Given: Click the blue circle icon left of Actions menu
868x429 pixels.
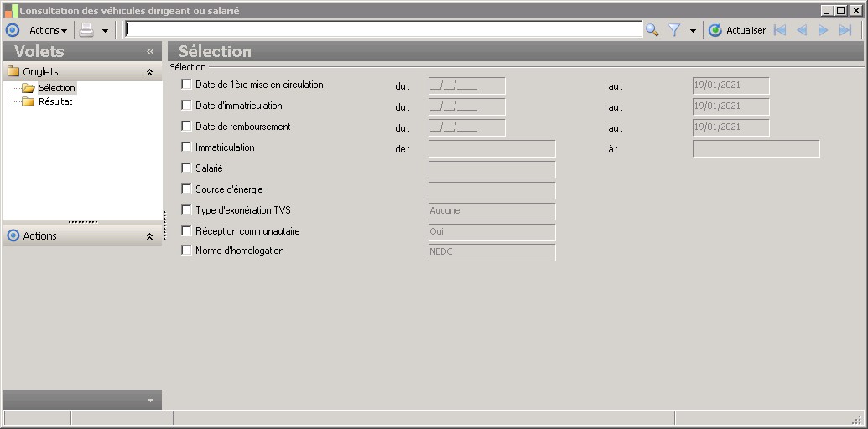Looking at the screenshot, I should click(x=13, y=30).
